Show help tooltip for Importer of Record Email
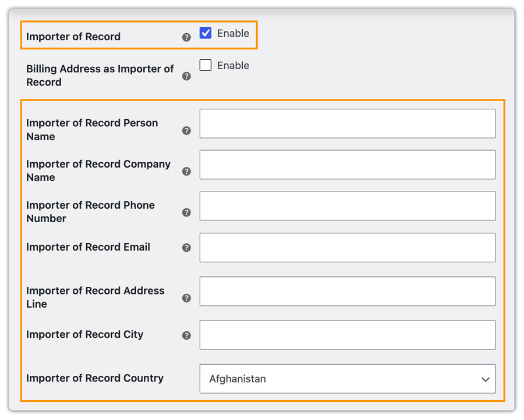The image size is (524, 420). coord(186,248)
